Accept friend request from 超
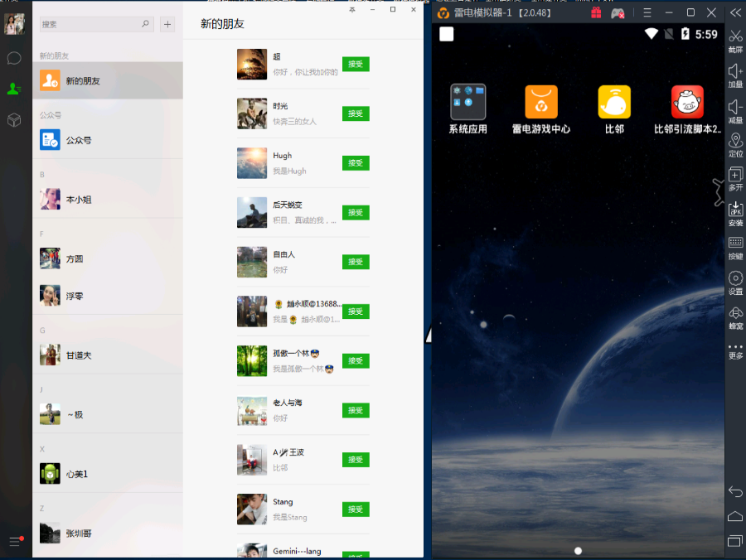Image resolution: width=746 pixels, height=560 pixels. pyautogui.click(x=356, y=64)
